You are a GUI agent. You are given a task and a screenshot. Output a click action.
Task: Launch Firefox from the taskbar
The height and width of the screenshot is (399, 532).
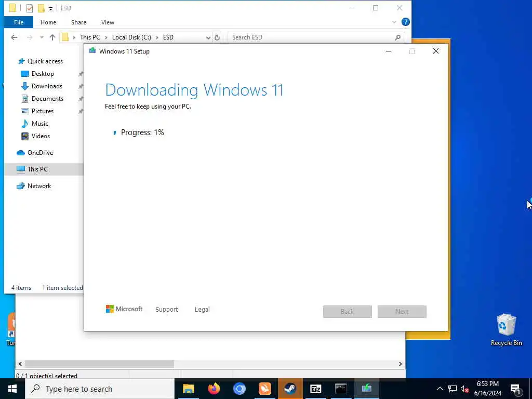[x=214, y=389]
